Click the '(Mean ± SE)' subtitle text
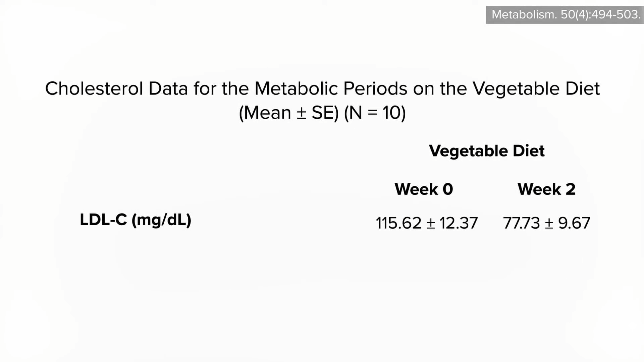Screen dimensions: 644x362 [x=289, y=113]
